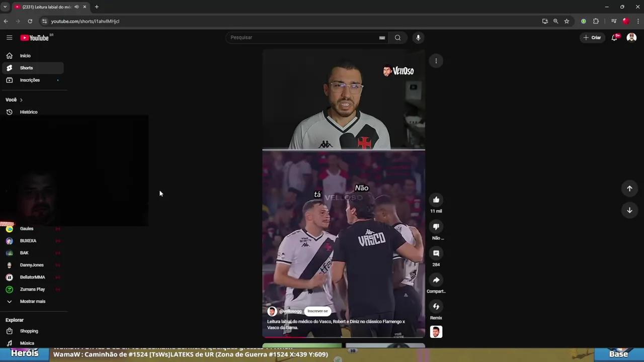Reload the page

(30, 21)
